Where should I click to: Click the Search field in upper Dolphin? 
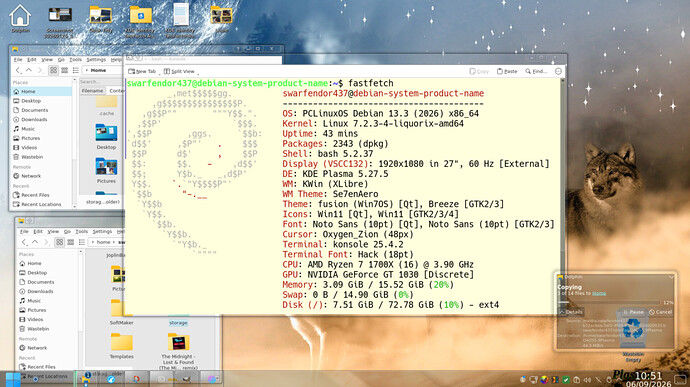pos(101,82)
